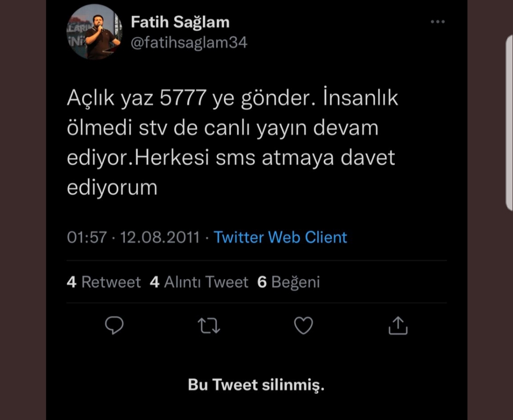This screenshot has width=513, height=420.
Task: Click the retweet arrows icon
Action: pyautogui.click(x=209, y=326)
